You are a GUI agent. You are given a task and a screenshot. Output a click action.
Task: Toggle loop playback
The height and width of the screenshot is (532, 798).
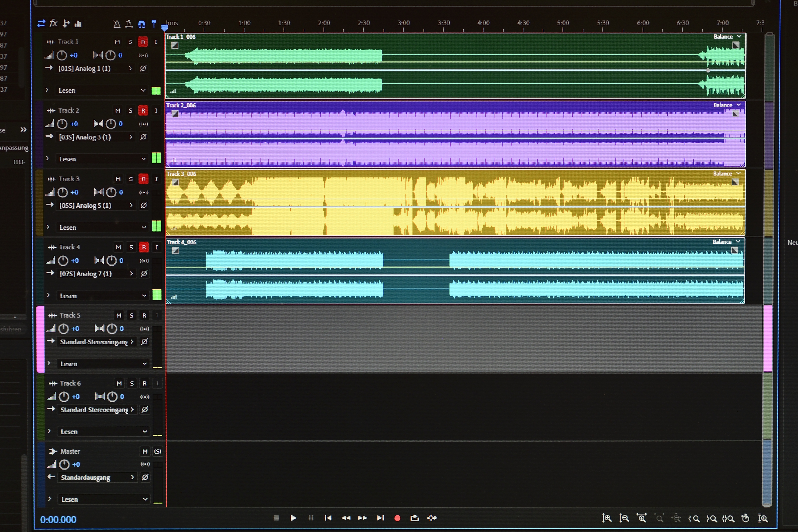point(415,518)
